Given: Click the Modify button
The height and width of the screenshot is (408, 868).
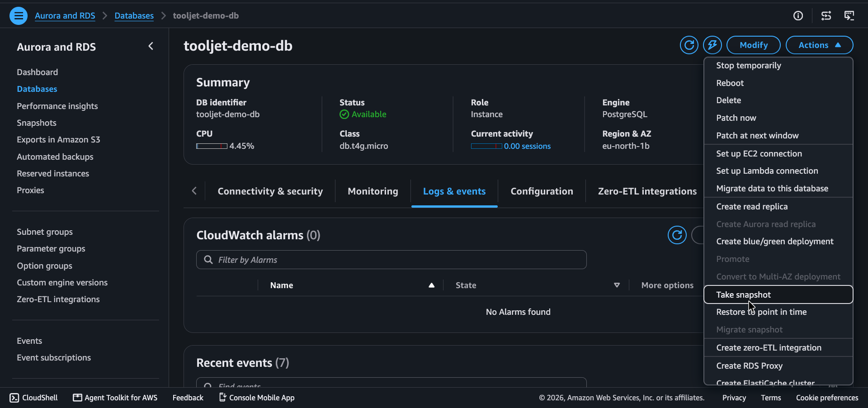Looking at the screenshot, I should click(x=754, y=45).
